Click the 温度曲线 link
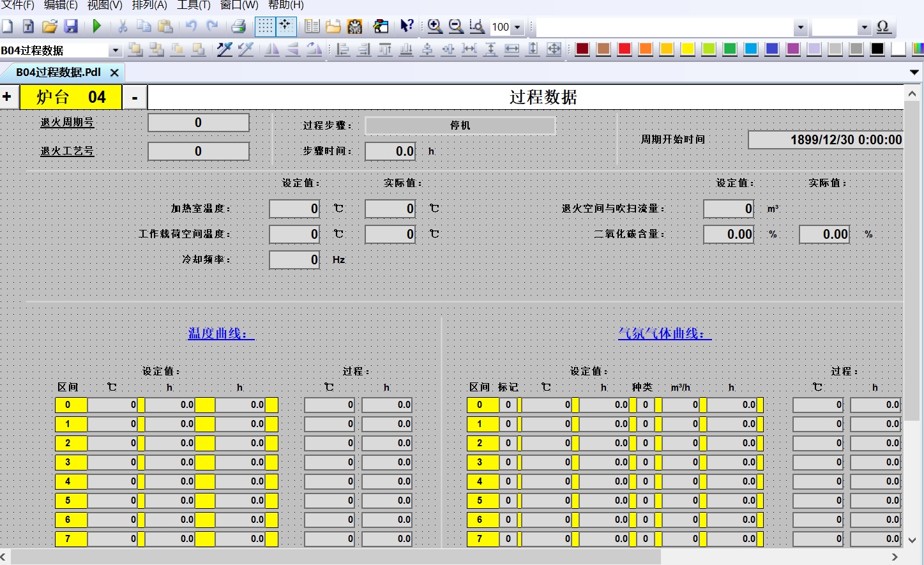The width and height of the screenshot is (924, 565). tap(221, 333)
